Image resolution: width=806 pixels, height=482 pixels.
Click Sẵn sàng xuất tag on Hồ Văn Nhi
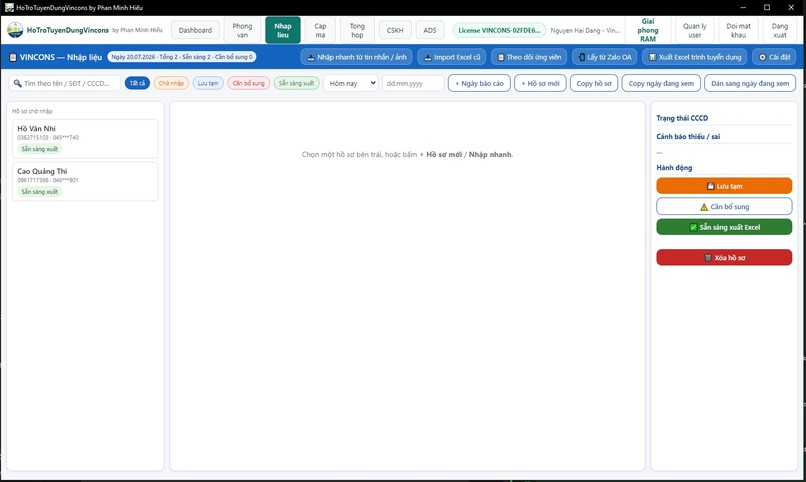click(40, 149)
